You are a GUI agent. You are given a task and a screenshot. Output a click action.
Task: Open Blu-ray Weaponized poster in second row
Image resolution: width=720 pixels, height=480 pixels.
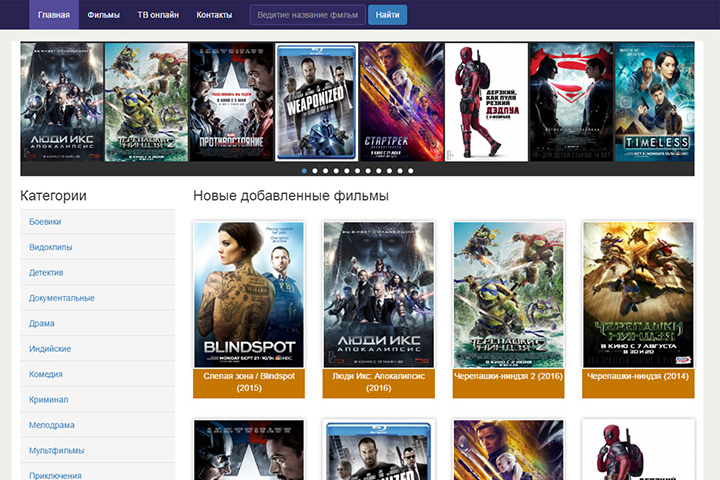click(x=379, y=450)
